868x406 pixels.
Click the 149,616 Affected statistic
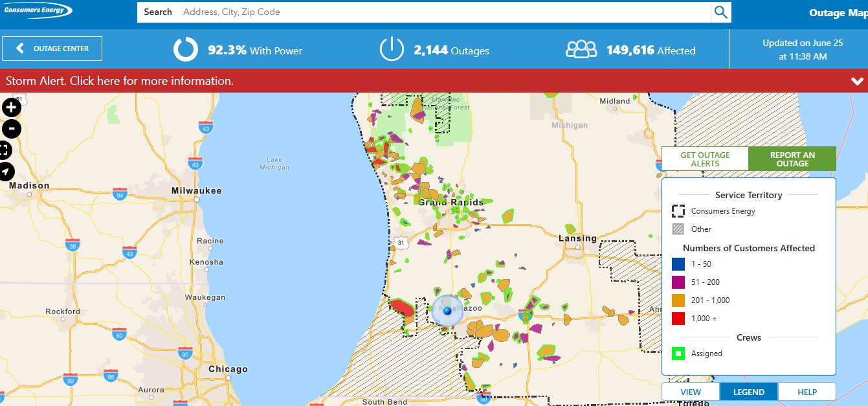(x=651, y=50)
